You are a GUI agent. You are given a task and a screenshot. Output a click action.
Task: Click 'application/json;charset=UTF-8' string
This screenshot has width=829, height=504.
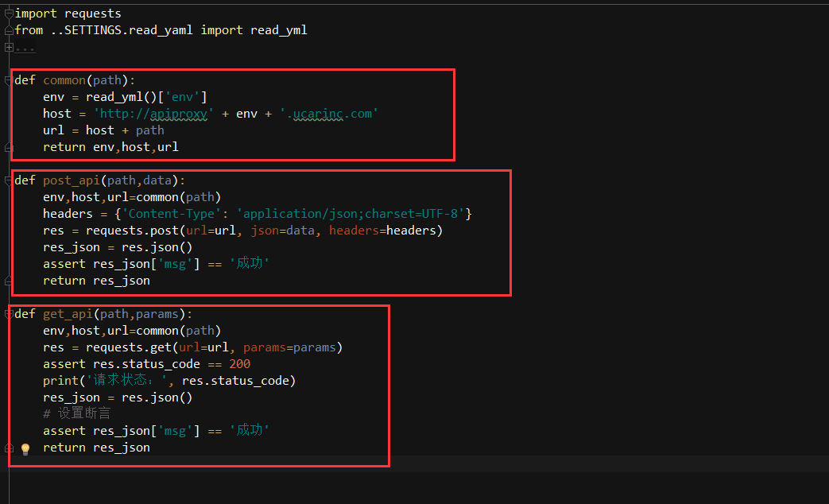pos(350,214)
